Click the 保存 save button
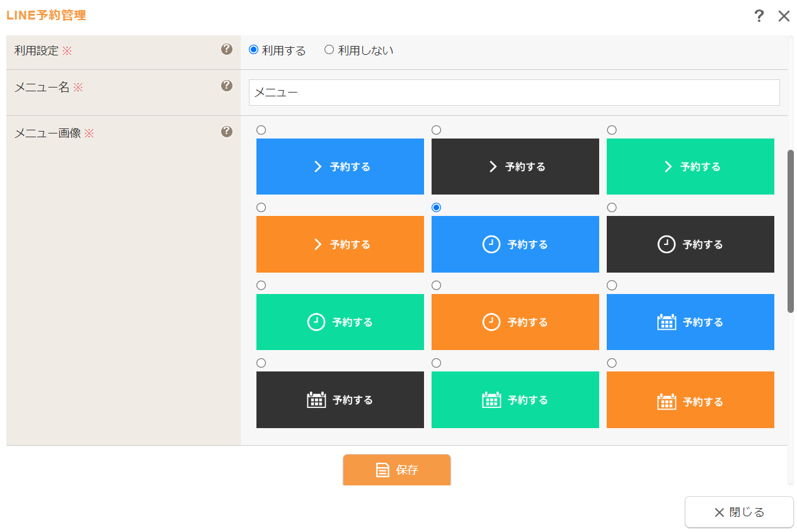 pyautogui.click(x=397, y=470)
